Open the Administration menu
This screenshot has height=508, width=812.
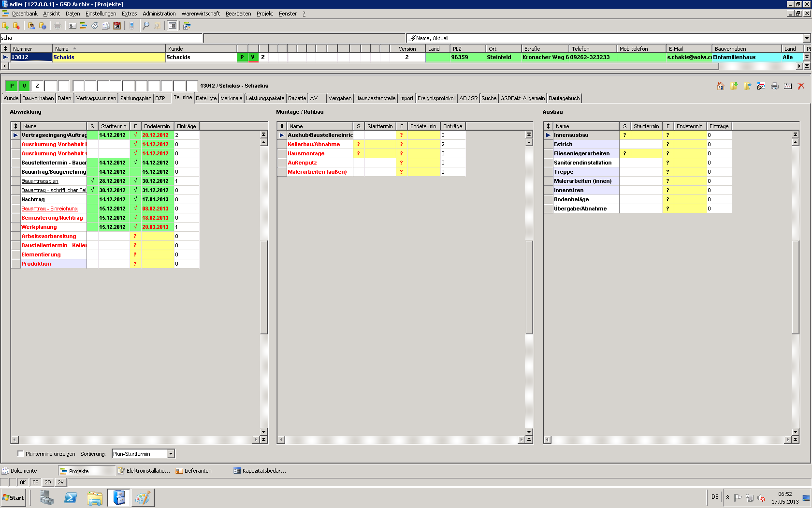(159, 14)
